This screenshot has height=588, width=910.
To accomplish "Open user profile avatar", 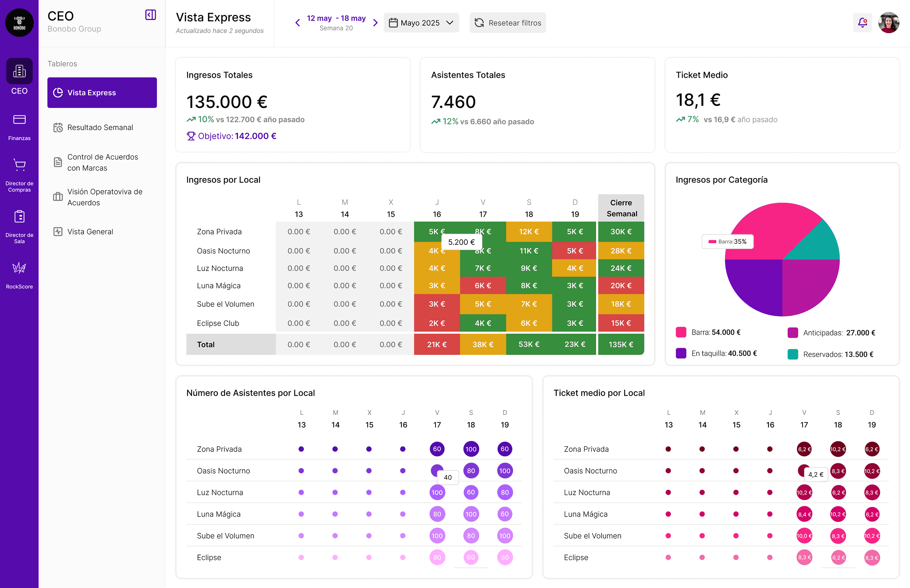I will point(889,22).
